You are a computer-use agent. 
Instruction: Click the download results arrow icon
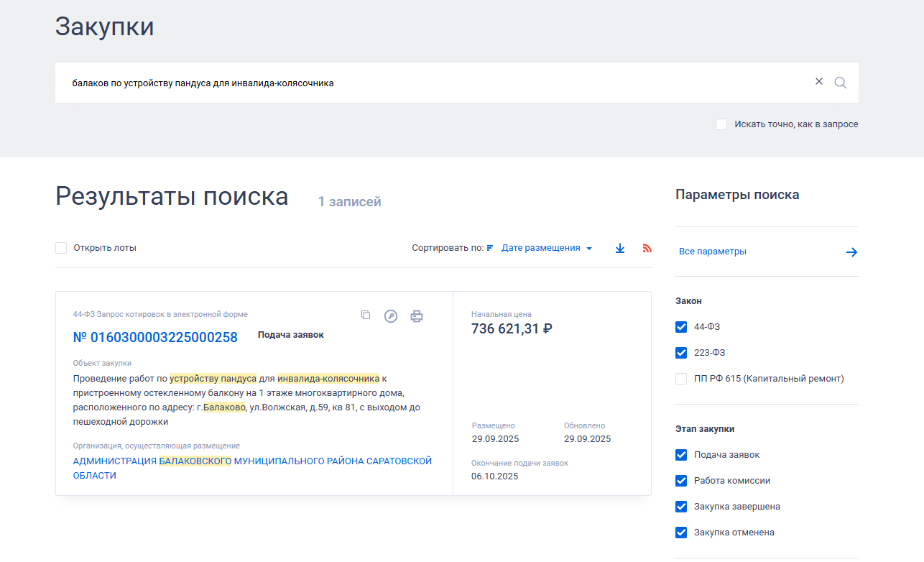pos(620,248)
